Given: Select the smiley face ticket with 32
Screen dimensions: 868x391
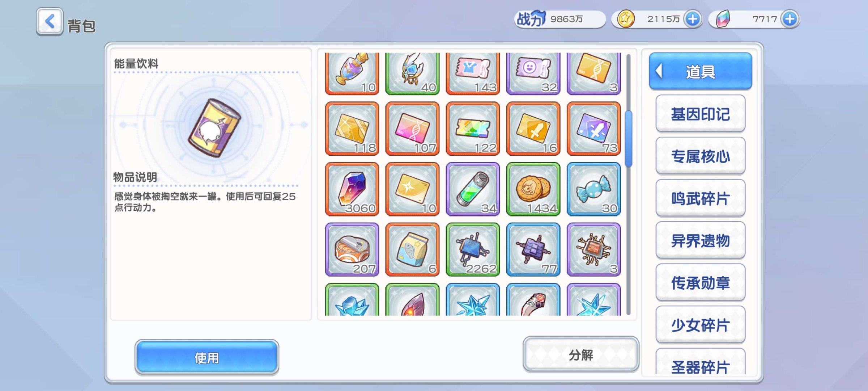Looking at the screenshot, I should (533, 74).
